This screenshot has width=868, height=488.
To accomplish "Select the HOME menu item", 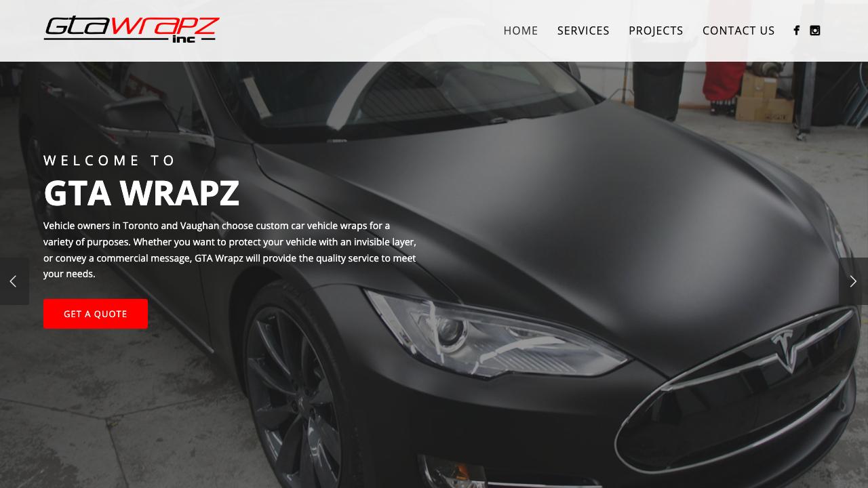I will (521, 30).
